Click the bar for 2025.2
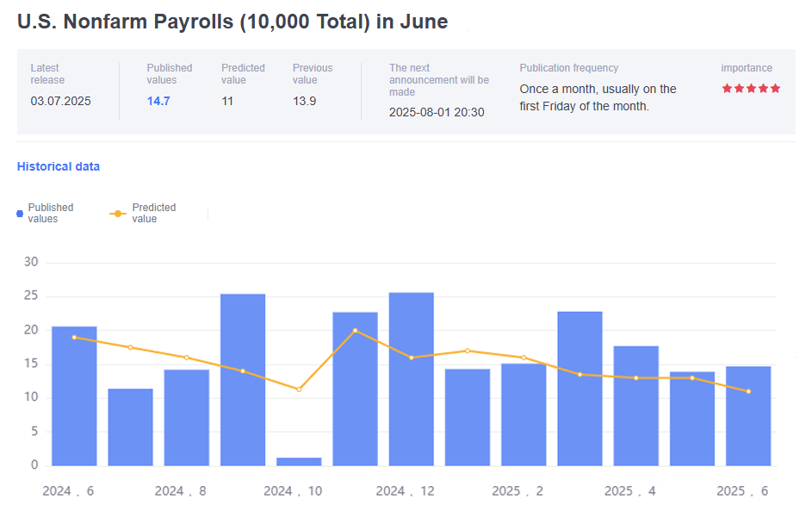The width and height of the screenshot is (812, 511). click(524, 414)
